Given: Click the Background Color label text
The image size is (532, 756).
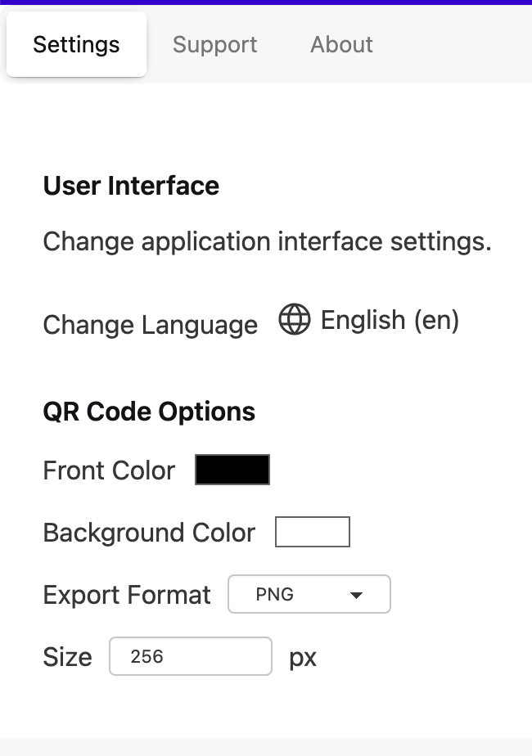Looking at the screenshot, I should [x=149, y=533].
